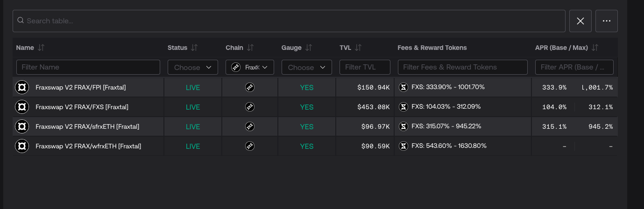This screenshot has width=644, height=209.
Task: Click TVL value $150.94K
Action: click(x=373, y=87)
